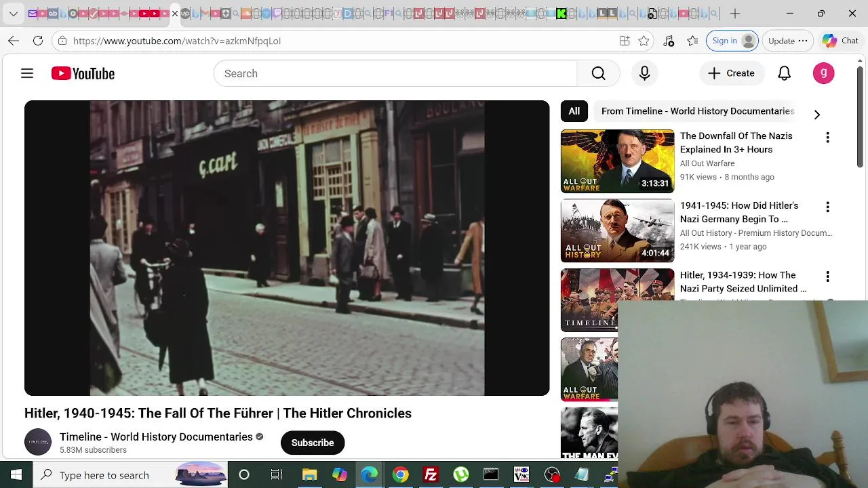Screen dimensions: 868x488
Task: Click the video player to pause
Action: [x=287, y=248]
